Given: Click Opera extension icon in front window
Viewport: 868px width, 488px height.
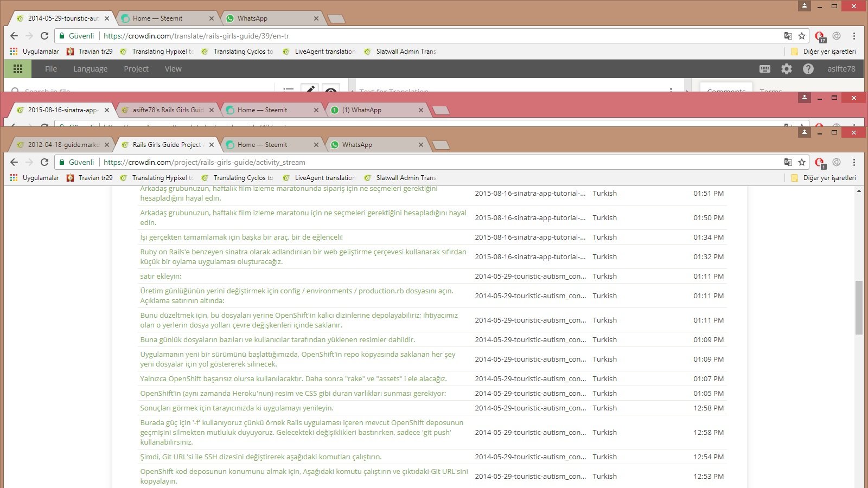Looking at the screenshot, I should (820, 163).
